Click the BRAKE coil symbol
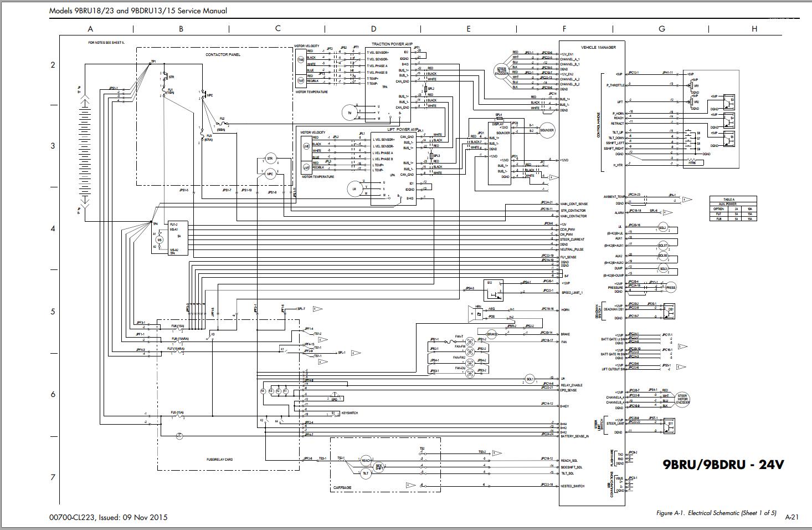 [x=492, y=334]
